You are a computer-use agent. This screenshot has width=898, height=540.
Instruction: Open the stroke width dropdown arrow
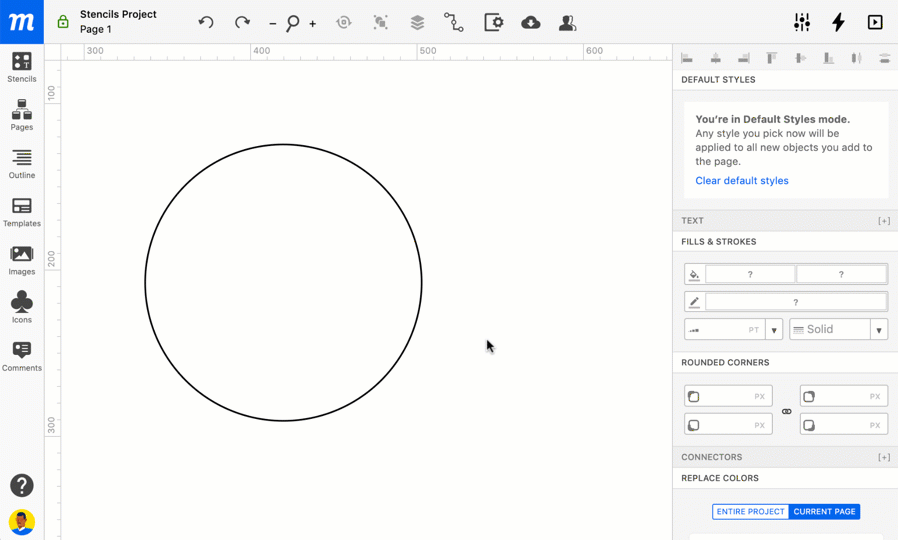tap(774, 330)
